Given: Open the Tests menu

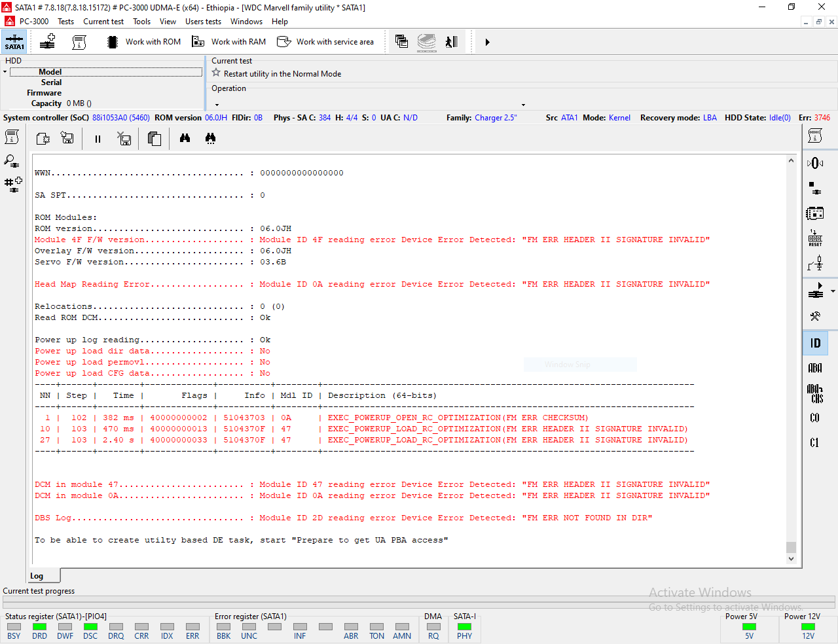Looking at the screenshot, I should 66,22.
